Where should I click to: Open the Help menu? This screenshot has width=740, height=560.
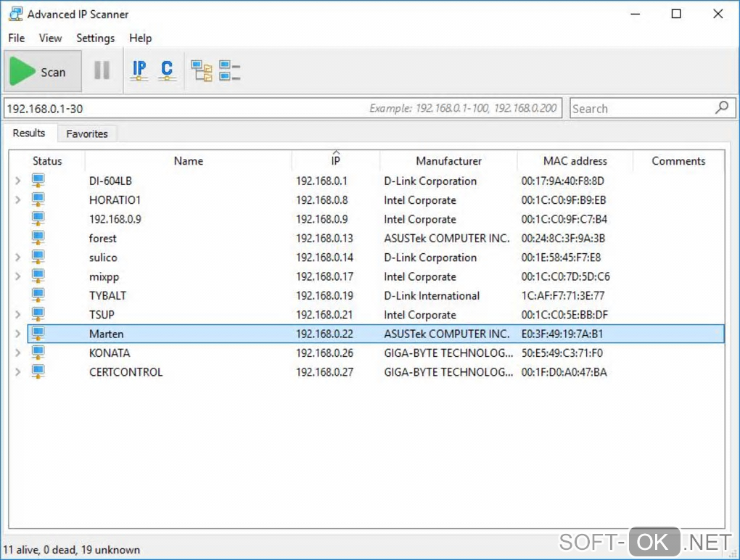pyautogui.click(x=141, y=38)
